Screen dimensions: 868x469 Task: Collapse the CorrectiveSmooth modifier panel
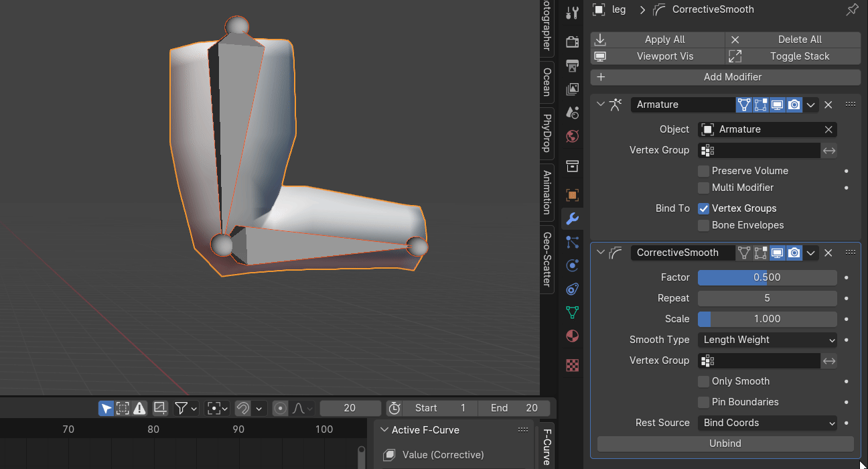[x=600, y=253]
